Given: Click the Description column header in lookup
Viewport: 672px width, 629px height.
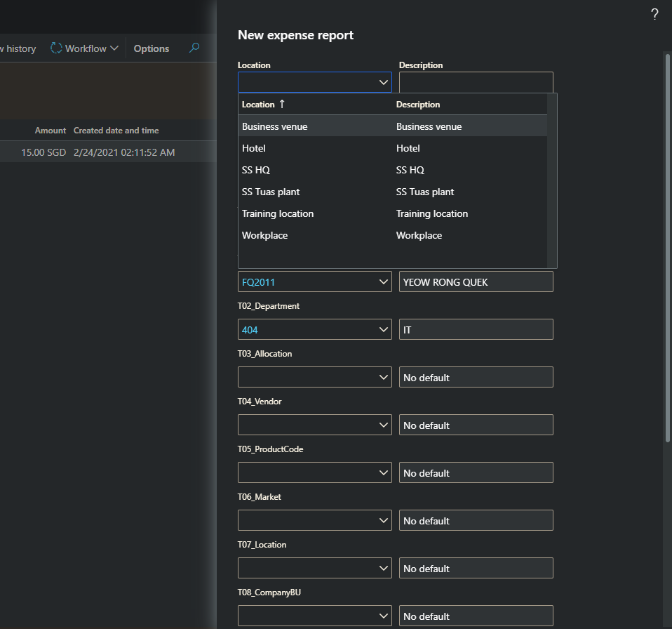Looking at the screenshot, I should point(418,104).
